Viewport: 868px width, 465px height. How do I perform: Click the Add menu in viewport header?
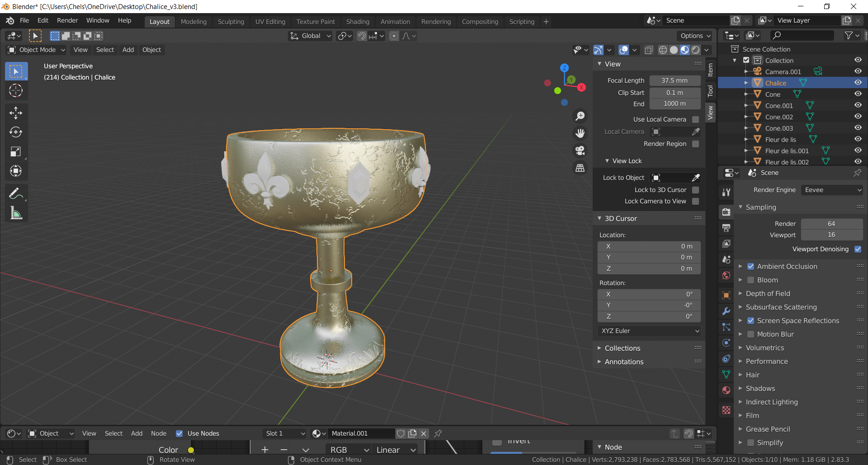(x=128, y=50)
